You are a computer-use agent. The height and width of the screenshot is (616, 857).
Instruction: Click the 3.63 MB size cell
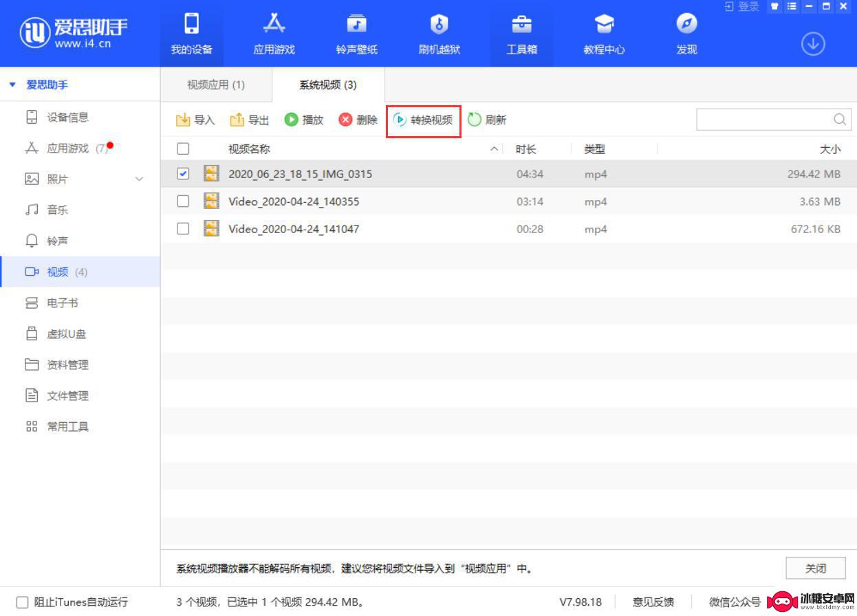click(821, 201)
